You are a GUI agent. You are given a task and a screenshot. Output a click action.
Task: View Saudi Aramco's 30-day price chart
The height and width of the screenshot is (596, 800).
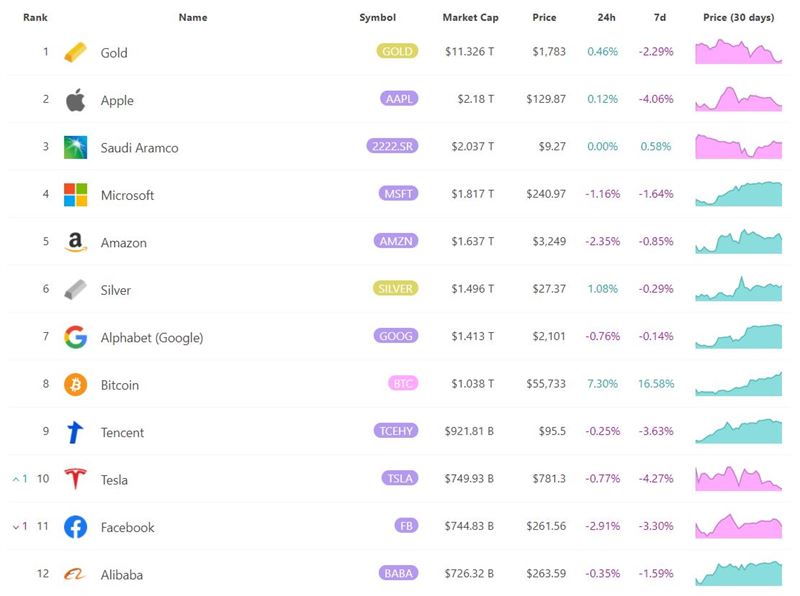coord(738,146)
